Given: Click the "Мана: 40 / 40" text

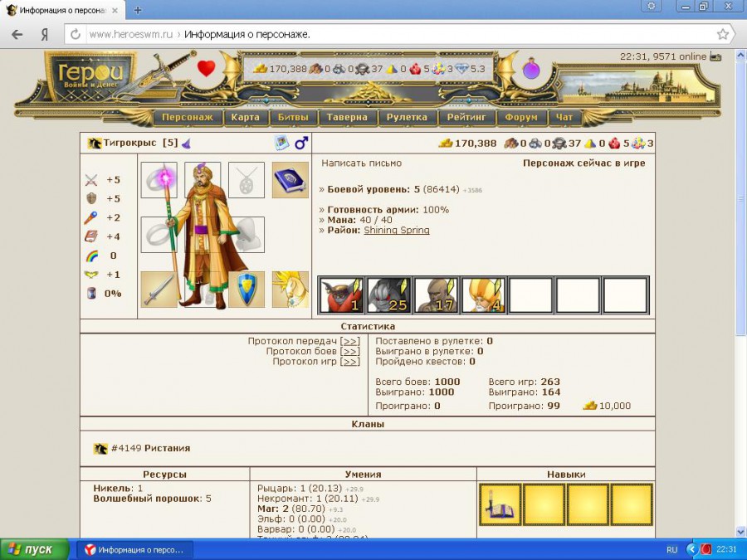Looking at the screenshot, I should tap(359, 220).
